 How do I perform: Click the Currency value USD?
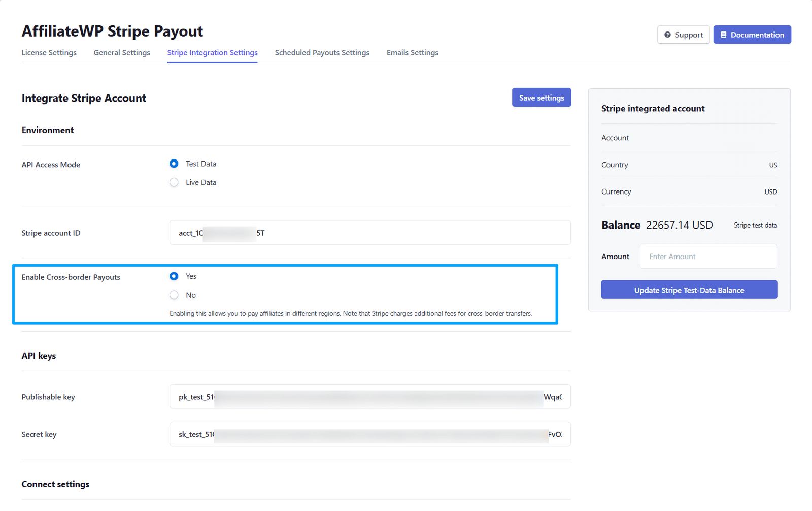771,192
